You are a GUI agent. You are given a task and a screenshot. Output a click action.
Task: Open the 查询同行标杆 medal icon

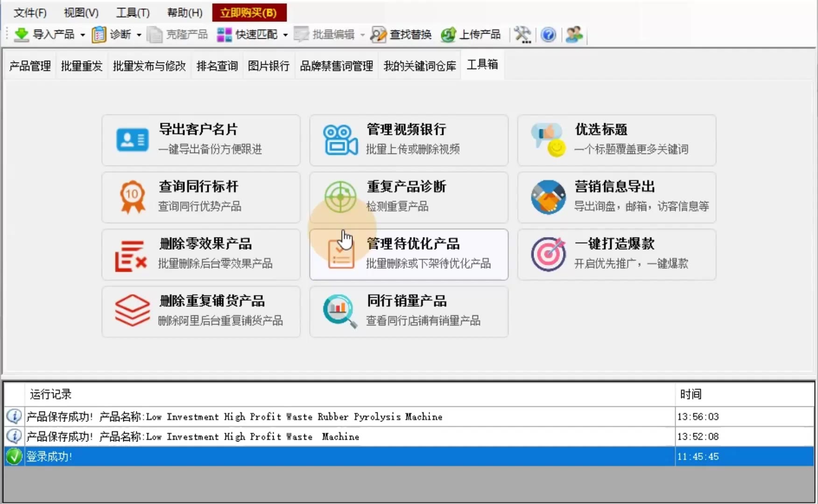(133, 197)
